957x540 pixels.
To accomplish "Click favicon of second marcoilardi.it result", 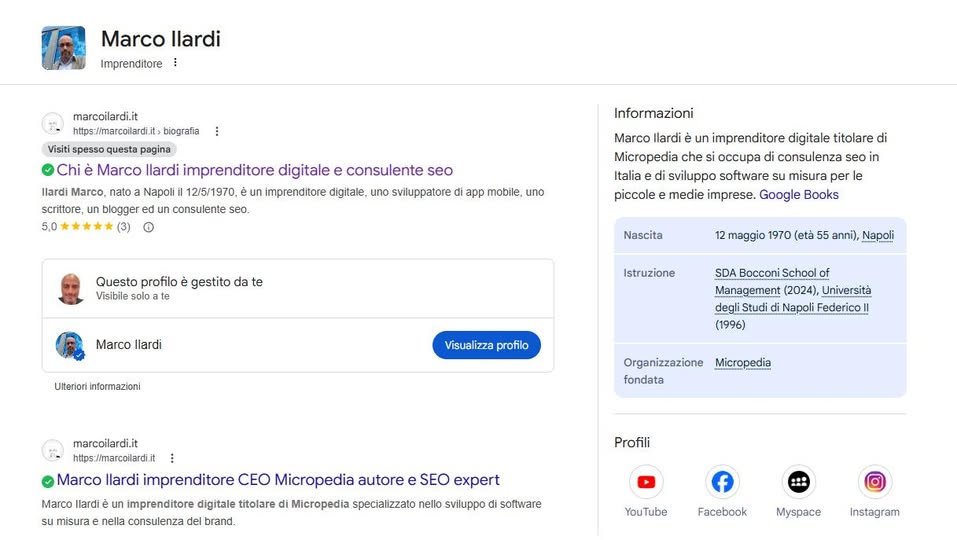I will (x=52, y=451).
